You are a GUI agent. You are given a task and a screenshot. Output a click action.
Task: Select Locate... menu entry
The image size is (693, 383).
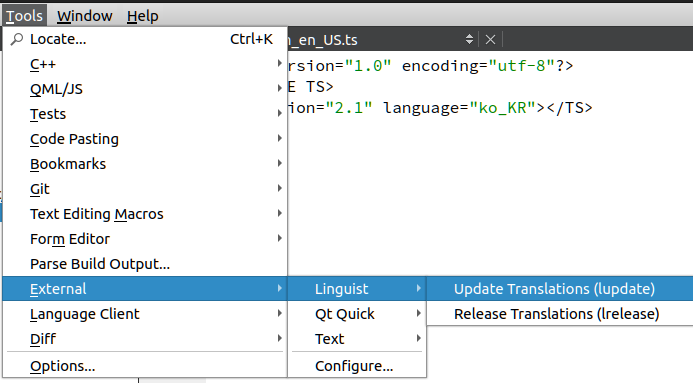[x=145, y=39]
